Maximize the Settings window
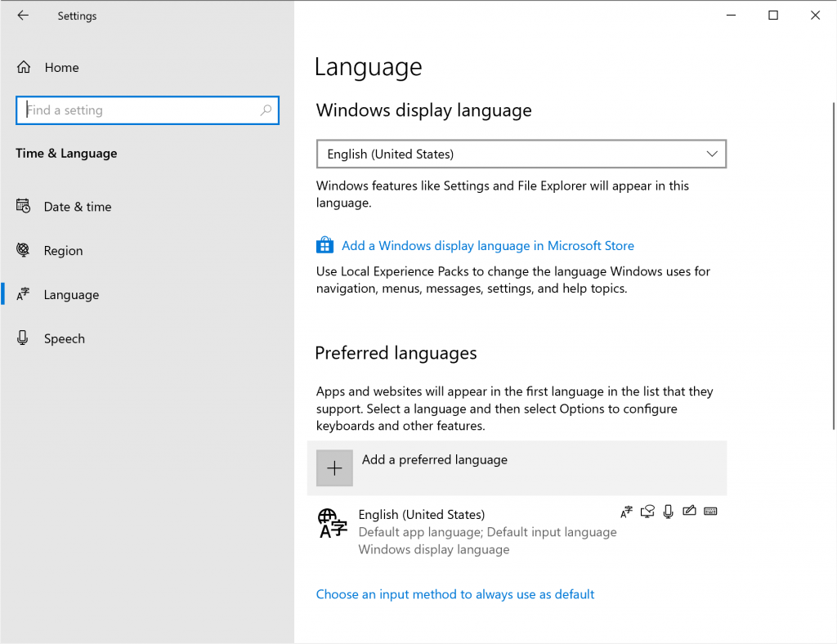The image size is (837, 644). 773,16
